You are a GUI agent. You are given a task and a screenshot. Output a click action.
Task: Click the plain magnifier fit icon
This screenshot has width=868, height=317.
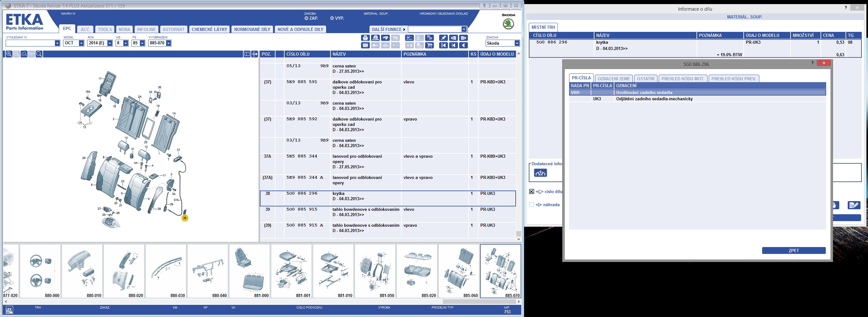click(x=39, y=54)
